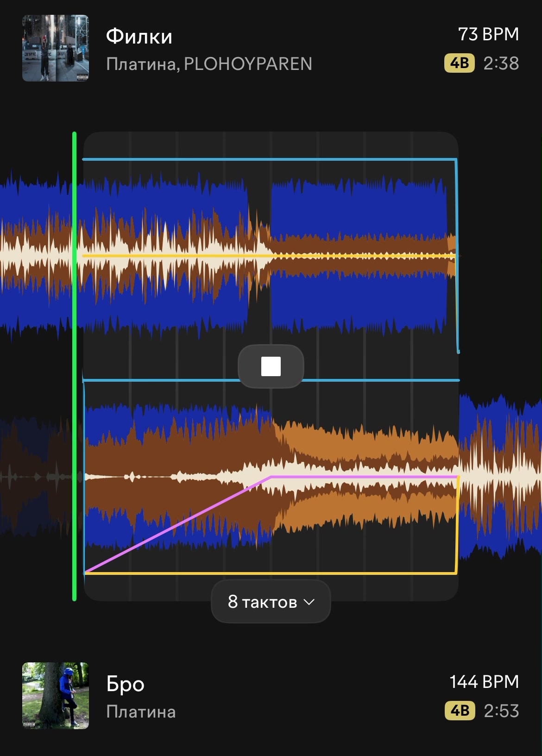Tap the 73 BPM tempo label
The height and width of the screenshot is (756, 542).
pyautogui.click(x=488, y=34)
